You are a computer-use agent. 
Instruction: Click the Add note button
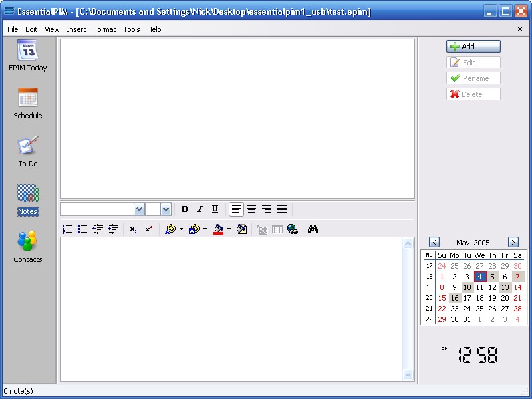[x=473, y=47]
